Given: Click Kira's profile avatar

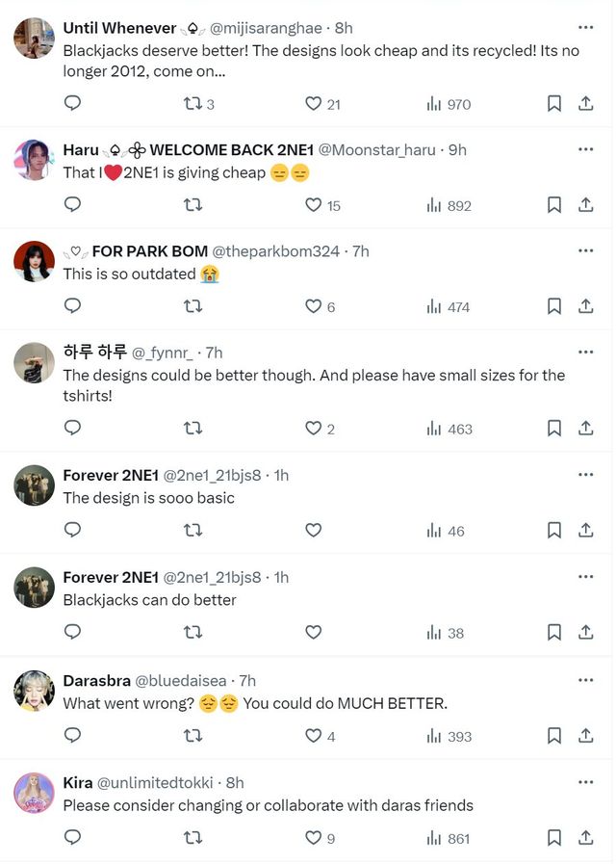Looking at the screenshot, I should (x=34, y=793).
